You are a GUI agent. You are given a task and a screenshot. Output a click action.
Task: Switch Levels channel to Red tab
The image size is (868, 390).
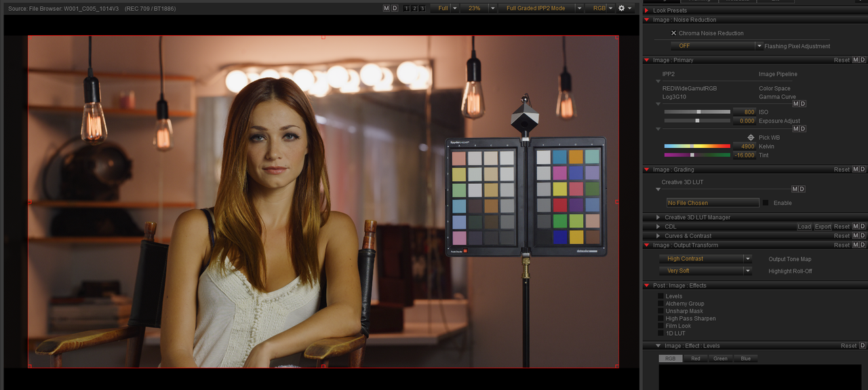(x=696, y=358)
